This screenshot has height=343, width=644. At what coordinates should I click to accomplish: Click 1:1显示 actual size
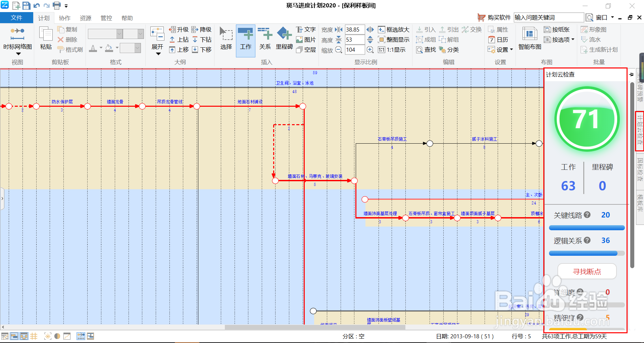pyautogui.click(x=392, y=50)
